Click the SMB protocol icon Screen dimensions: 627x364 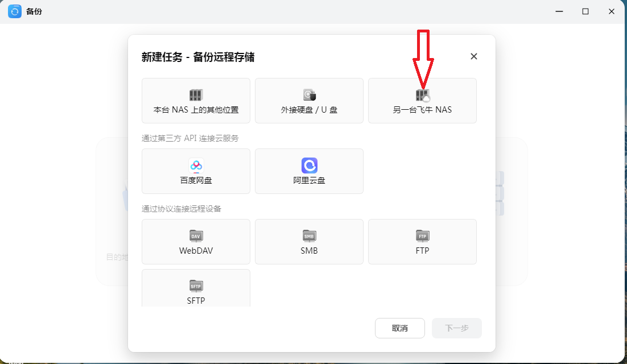click(x=309, y=235)
